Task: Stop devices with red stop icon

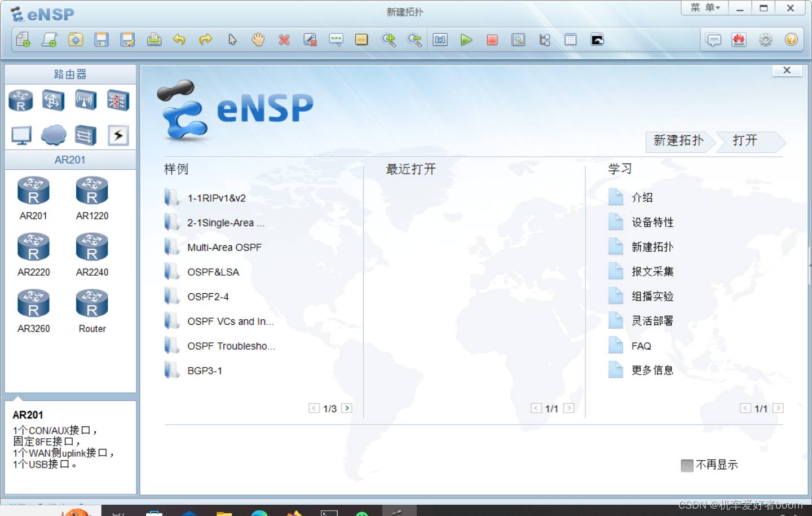Action: click(x=492, y=39)
